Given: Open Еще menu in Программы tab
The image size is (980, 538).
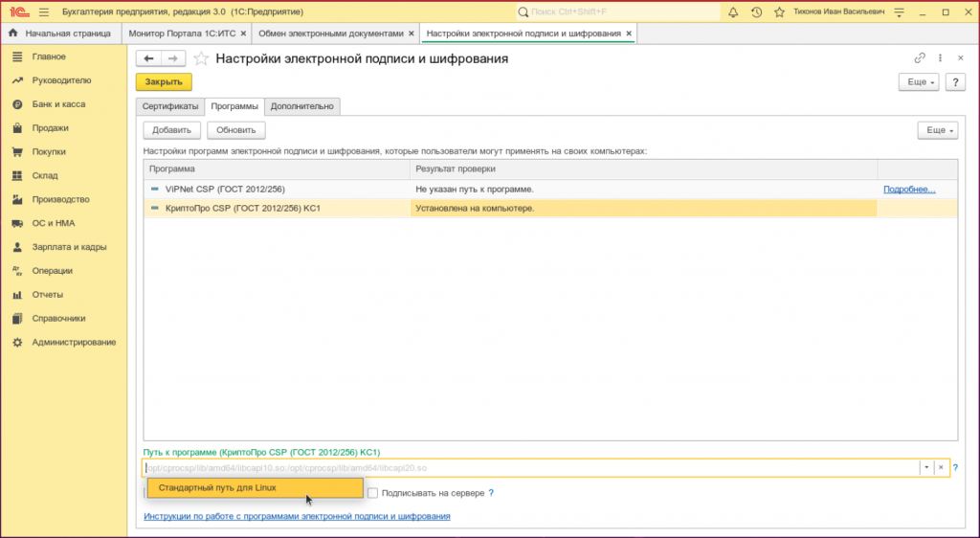Looking at the screenshot, I should (938, 130).
